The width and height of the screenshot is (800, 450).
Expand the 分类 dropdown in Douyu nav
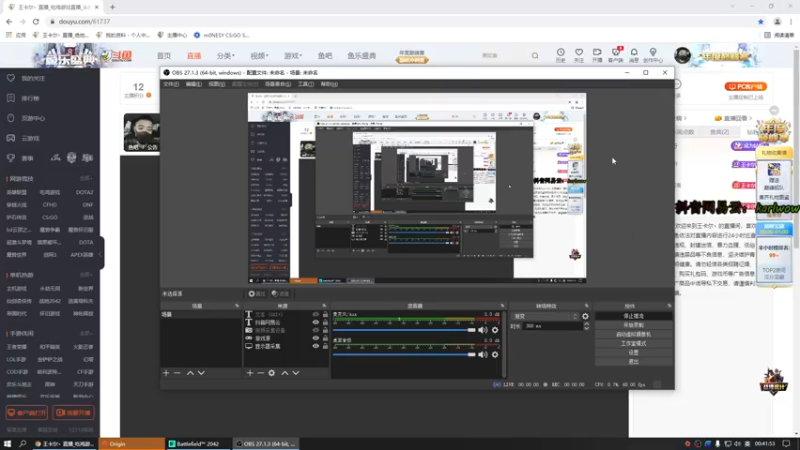pyautogui.click(x=225, y=56)
